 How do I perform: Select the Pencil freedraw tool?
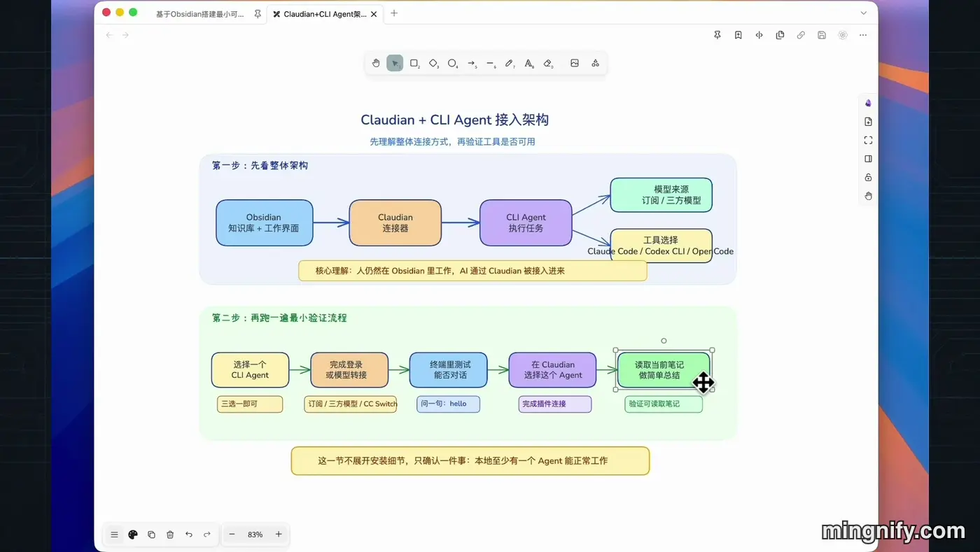pyautogui.click(x=510, y=63)
